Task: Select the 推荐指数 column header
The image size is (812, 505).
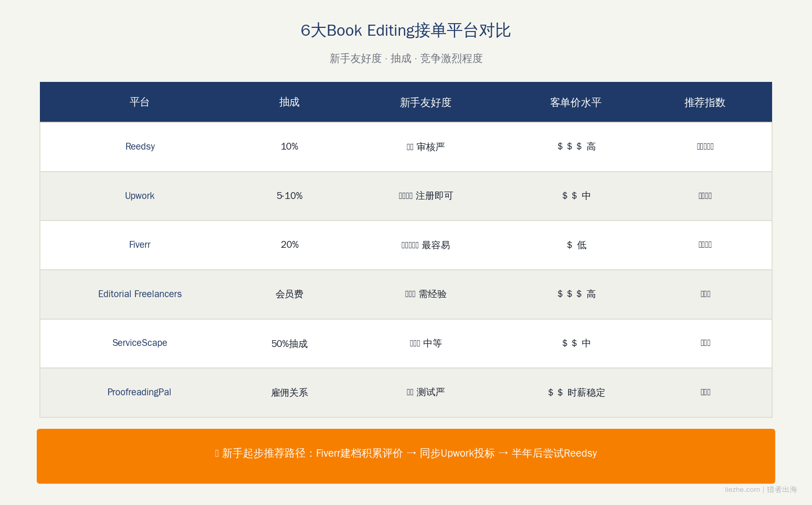Action: [705, 102]
